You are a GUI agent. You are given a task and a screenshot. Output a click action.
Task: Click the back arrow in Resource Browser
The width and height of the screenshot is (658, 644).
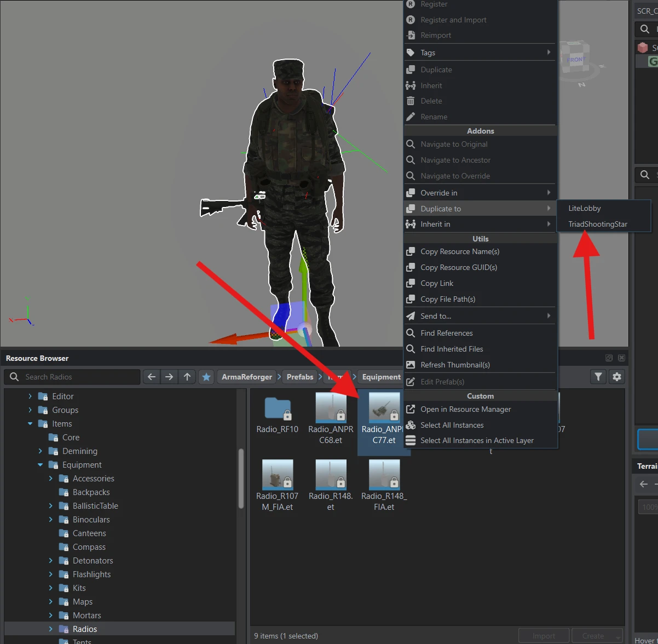click(152, 377)
